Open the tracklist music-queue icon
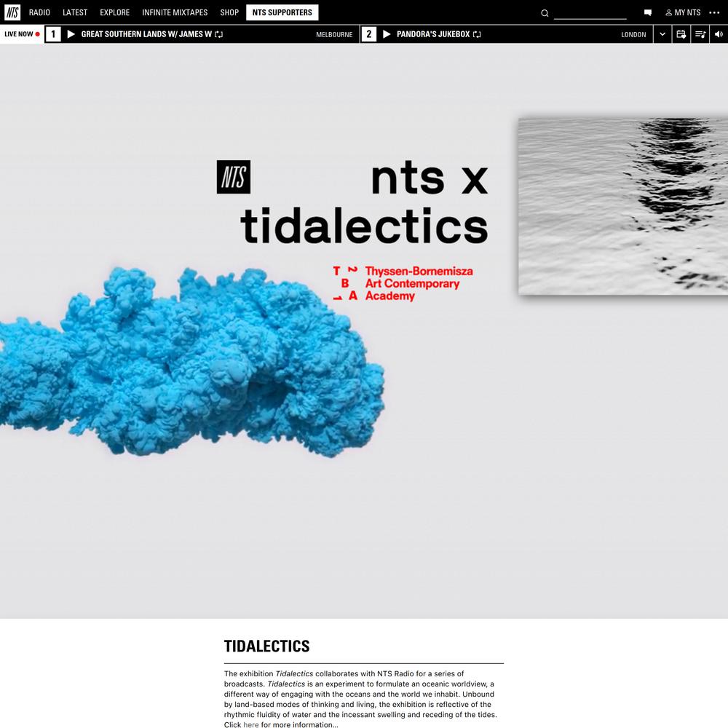 point(700,34)
